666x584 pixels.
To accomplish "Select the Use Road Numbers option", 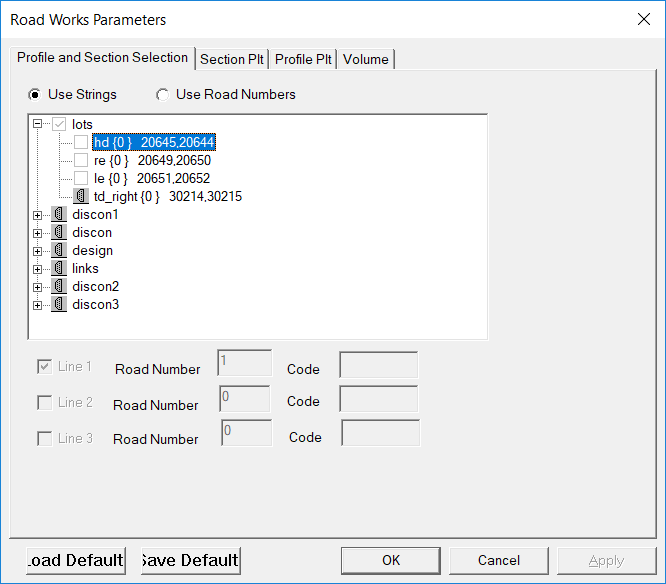I will (x=162, y=95).
